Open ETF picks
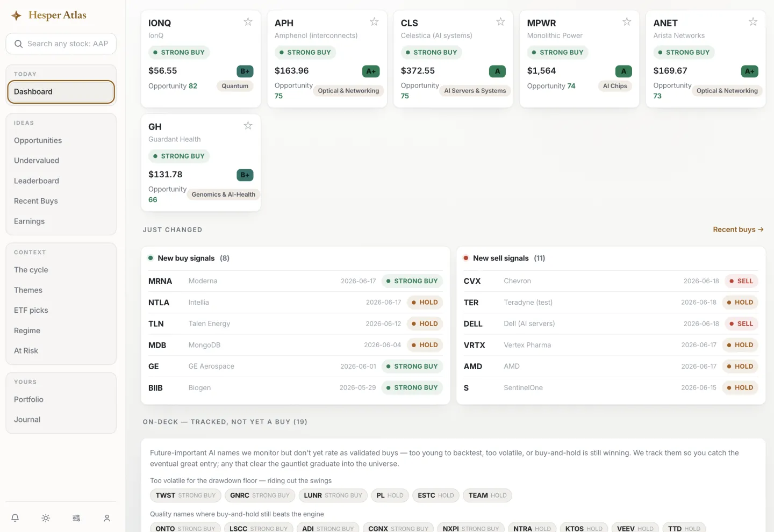Image resolution: width=774 pixels, height=532 pixels. 61,311
